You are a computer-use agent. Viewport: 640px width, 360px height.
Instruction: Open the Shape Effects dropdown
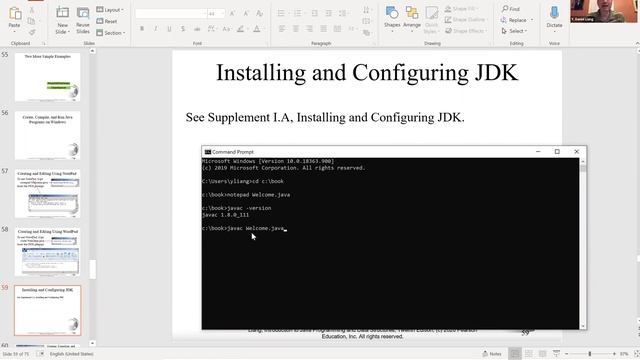click(466, 31)
